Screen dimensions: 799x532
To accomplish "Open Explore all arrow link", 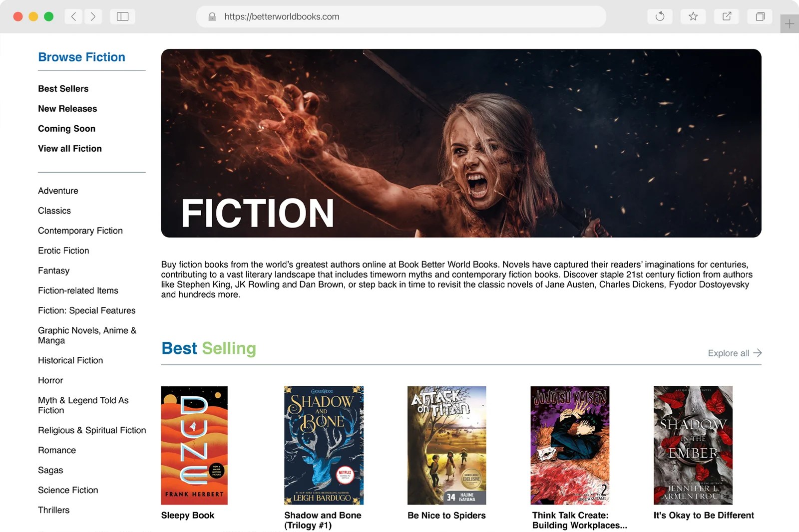I will [735, 353].
